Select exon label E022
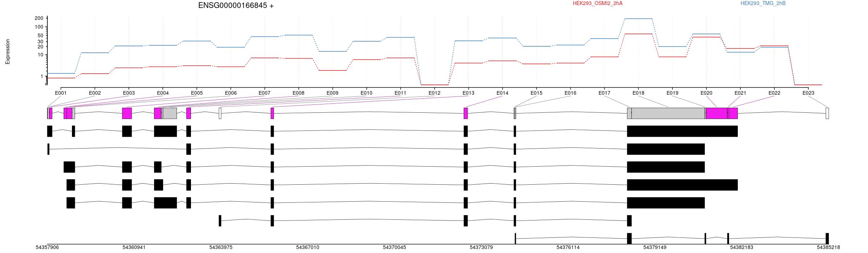Screen dimensions: 868x253 click(774, 93)
